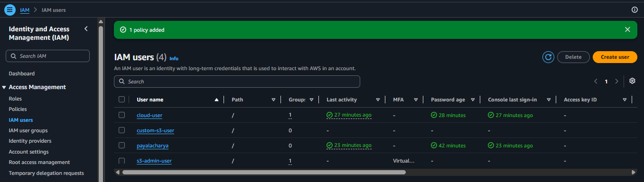Image resolution: width=644 pixels, height=182 pixels.
Task: Click cloud-user '27 minutes ago' last activity
Action: [x=349, y=115]
